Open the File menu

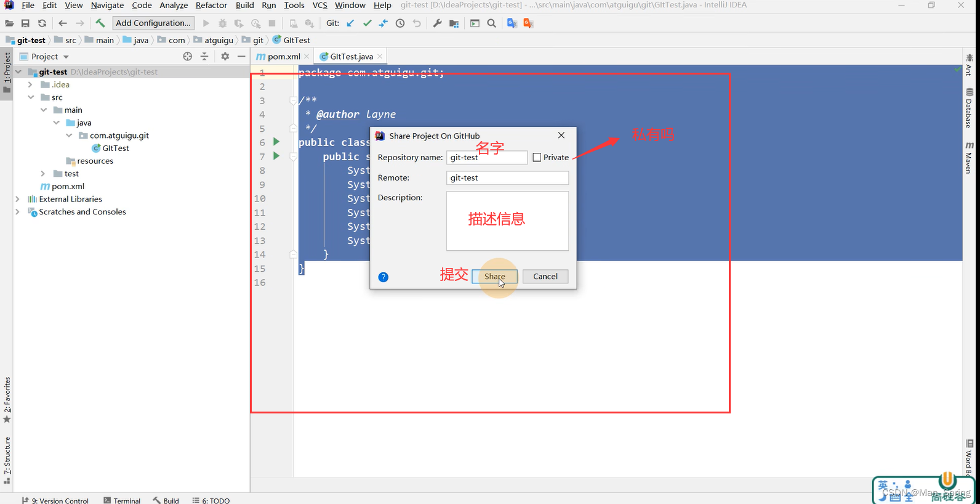click(28, 5)
